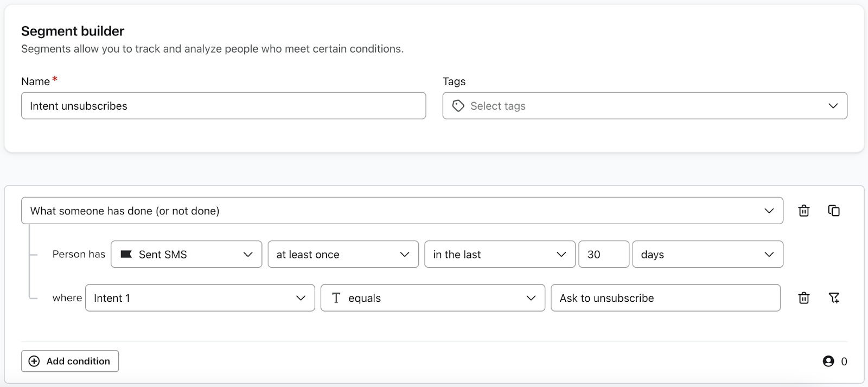Click the profile count person icon
Image resolution: width=868 pixels, height=387 pixels.
click(828, 361)
